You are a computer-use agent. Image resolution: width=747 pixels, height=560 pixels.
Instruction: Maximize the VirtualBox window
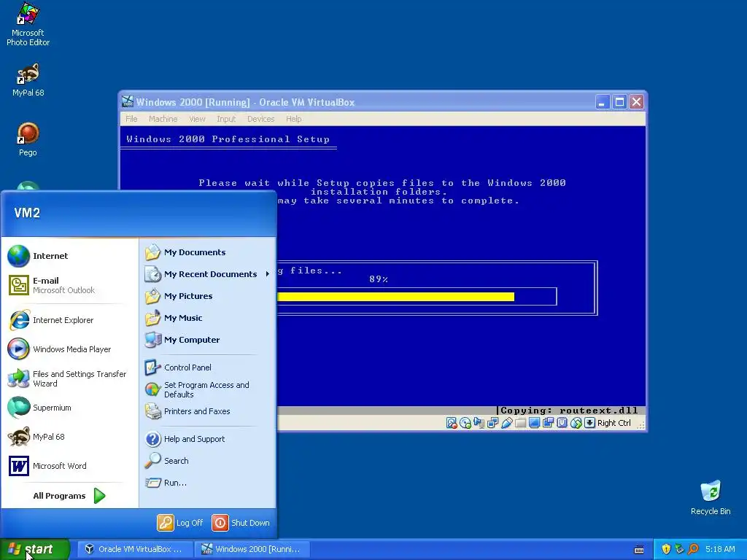[x=619, y=102]
